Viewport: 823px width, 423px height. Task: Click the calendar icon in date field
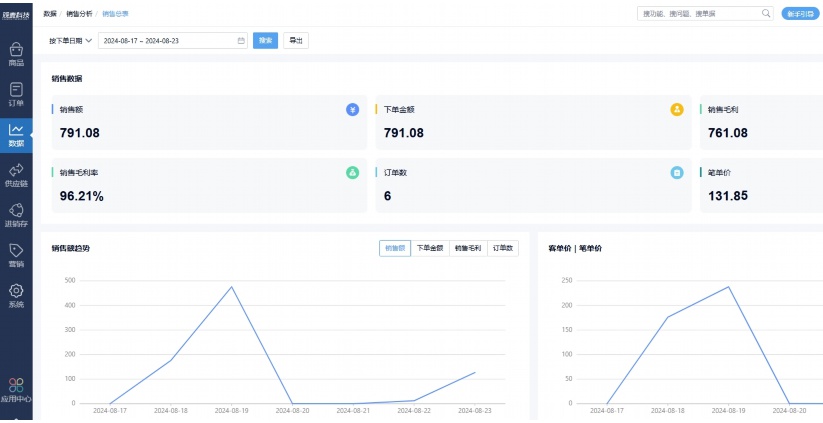click(x=241, y=41)
